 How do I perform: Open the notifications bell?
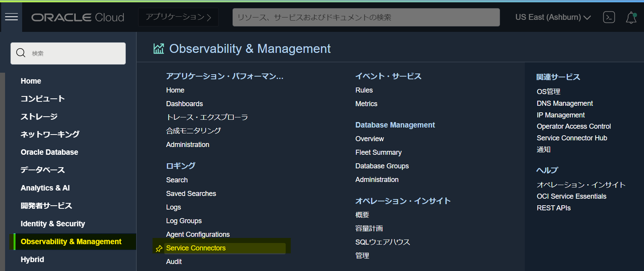coord(631,17)
